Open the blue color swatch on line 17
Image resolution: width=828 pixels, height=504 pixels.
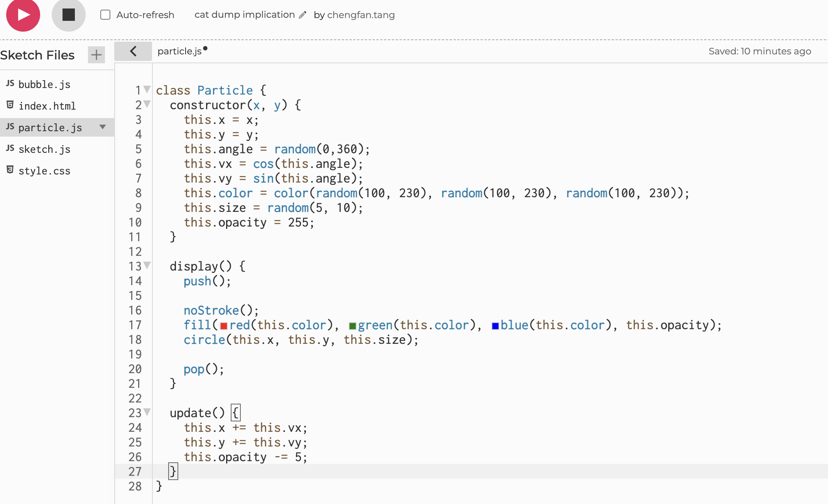coord(495,326)
